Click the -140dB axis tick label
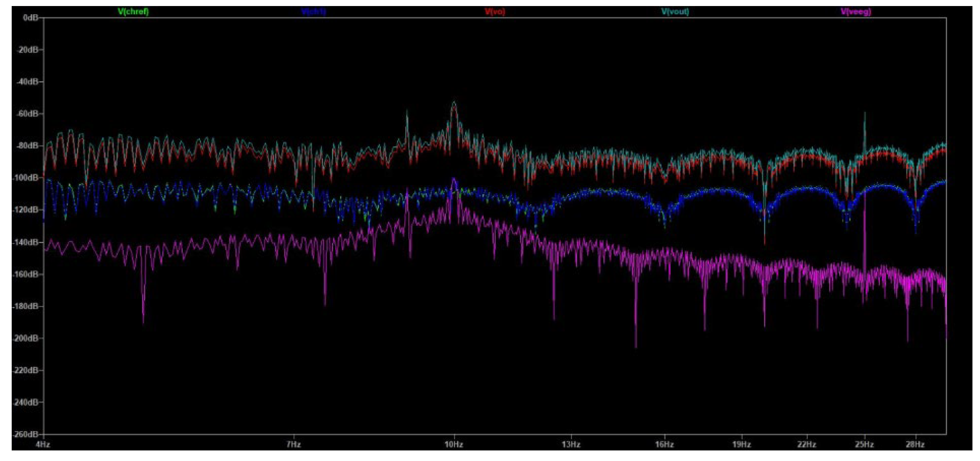This screenshot has height=461, width=980. (27, 242)
